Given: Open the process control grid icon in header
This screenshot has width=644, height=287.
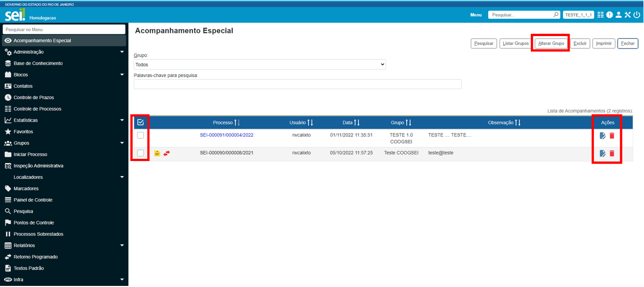Looking at the screenshot, I should [600, 15].
